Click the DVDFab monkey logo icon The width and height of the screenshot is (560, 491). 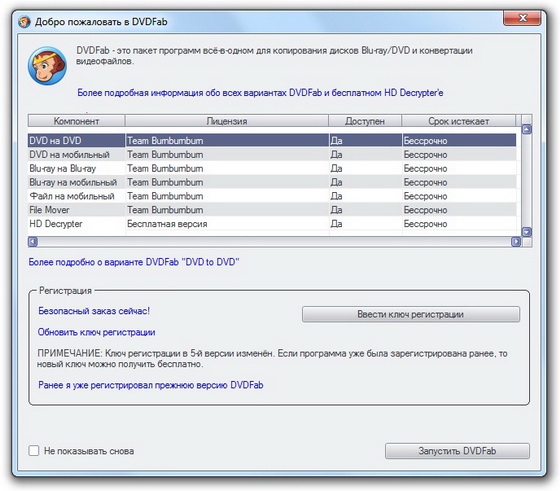(47, 66)
